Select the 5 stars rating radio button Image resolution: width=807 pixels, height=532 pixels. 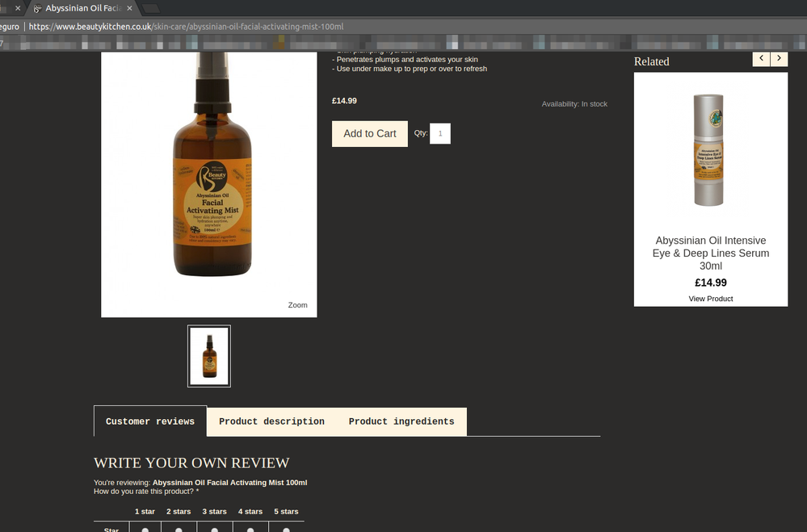(286, 530)
